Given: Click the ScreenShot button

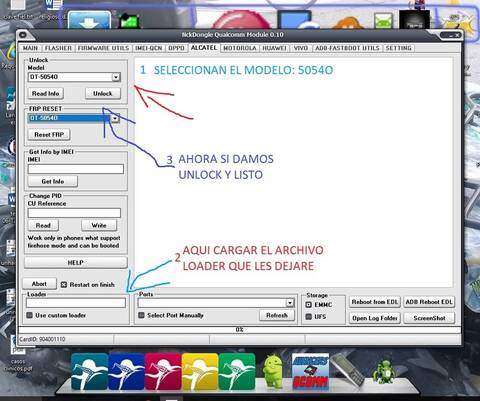Looking at the screenshot, I should [429, 318].
